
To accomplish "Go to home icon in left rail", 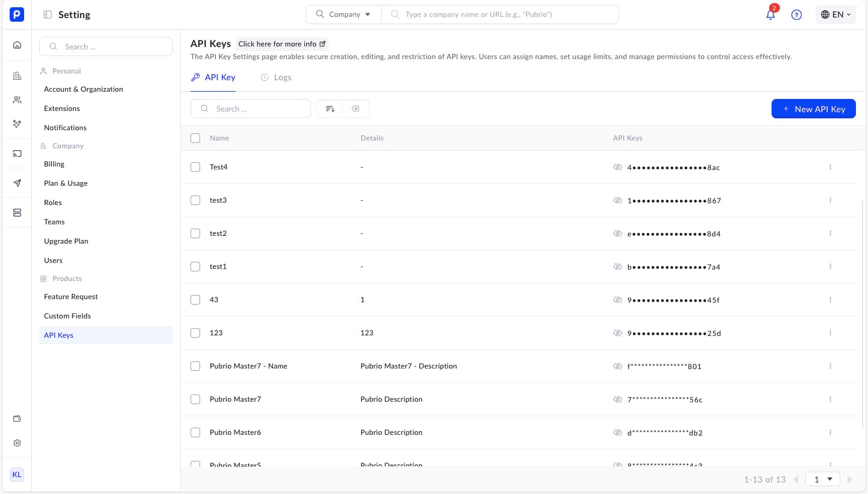I will (17, 45).
